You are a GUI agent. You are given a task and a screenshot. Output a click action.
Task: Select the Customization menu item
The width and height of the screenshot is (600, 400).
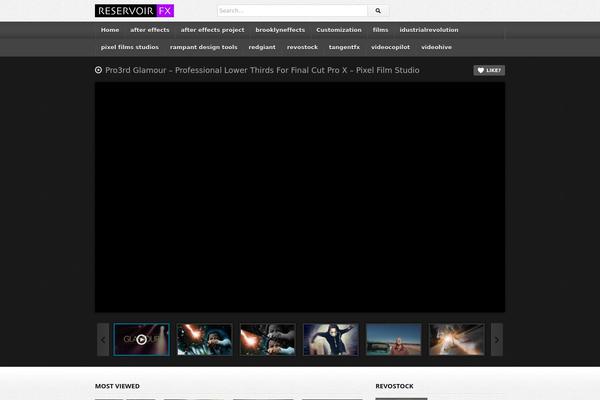(x=339, y=30)
